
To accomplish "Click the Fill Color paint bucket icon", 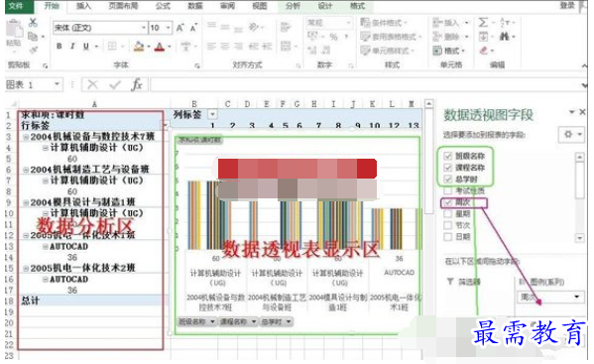I will (x=139, y=47).
